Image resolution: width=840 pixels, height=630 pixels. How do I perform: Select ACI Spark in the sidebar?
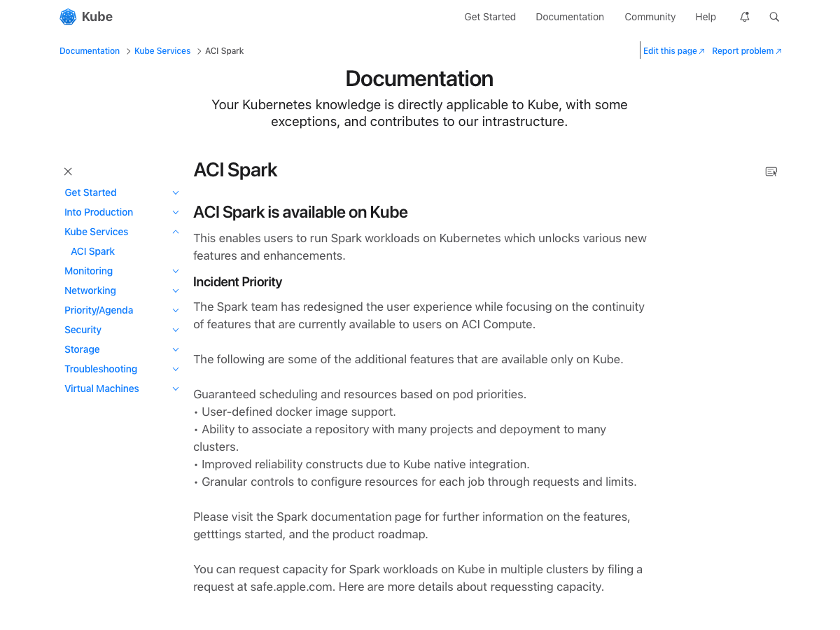pos(92,251)
